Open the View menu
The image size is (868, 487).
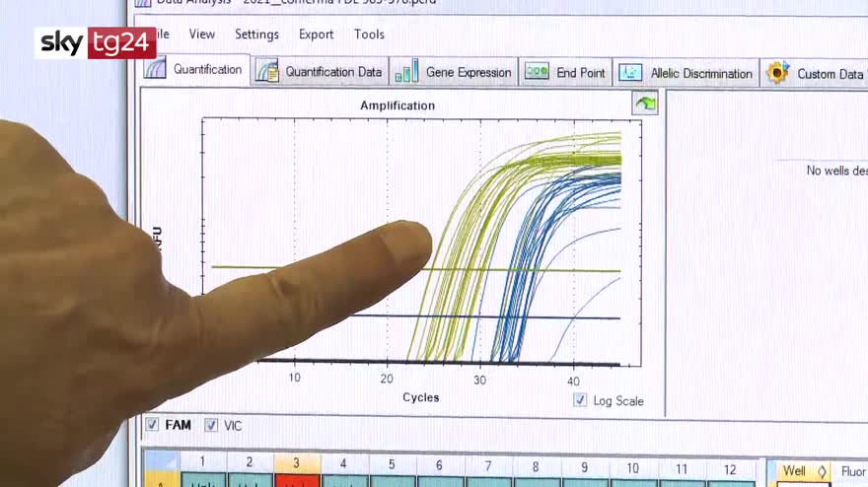click(202, 35)
